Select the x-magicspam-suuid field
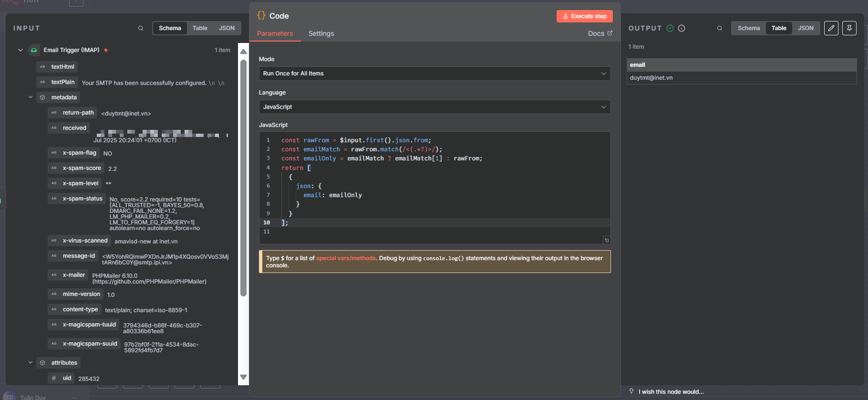 (84, 344)
